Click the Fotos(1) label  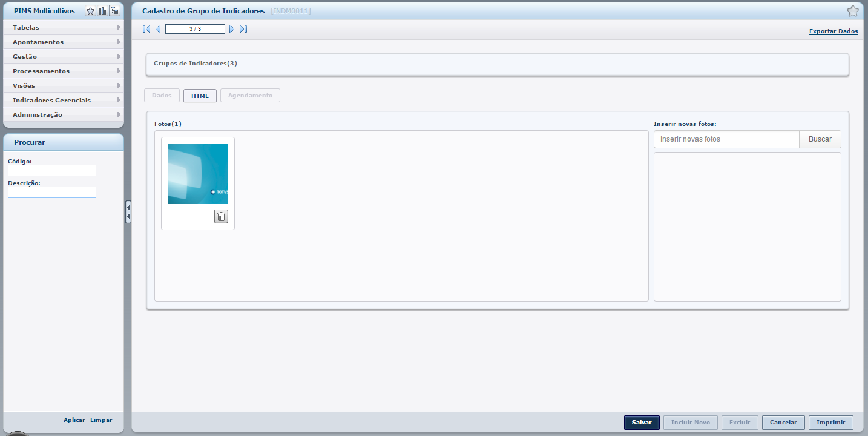tap(168, 124)
